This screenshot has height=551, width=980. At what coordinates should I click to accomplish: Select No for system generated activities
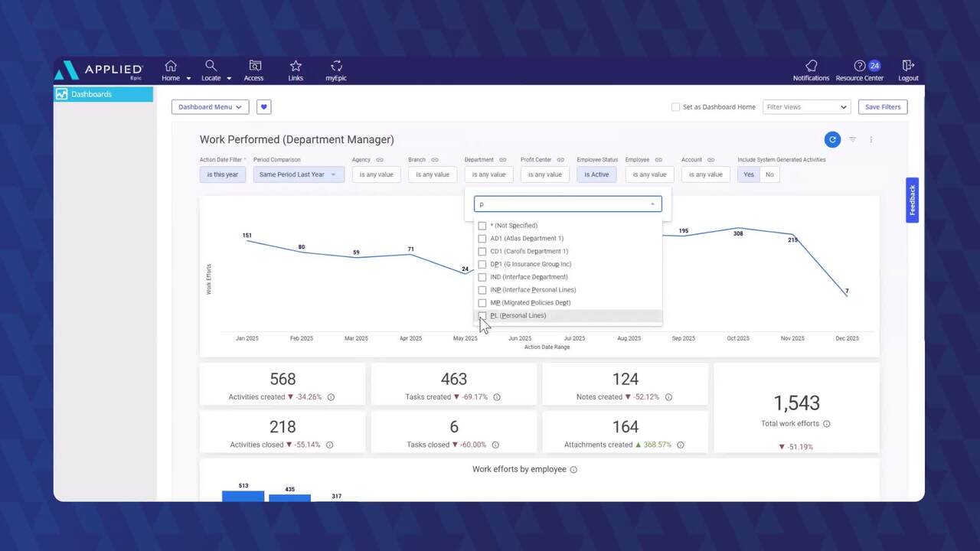pyautogui.click(x=769, y=174)
